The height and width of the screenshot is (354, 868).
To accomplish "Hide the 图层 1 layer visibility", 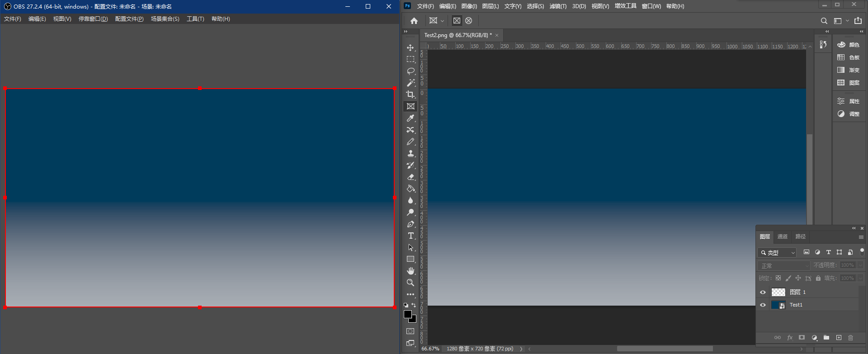I will (x=763, y=292).
